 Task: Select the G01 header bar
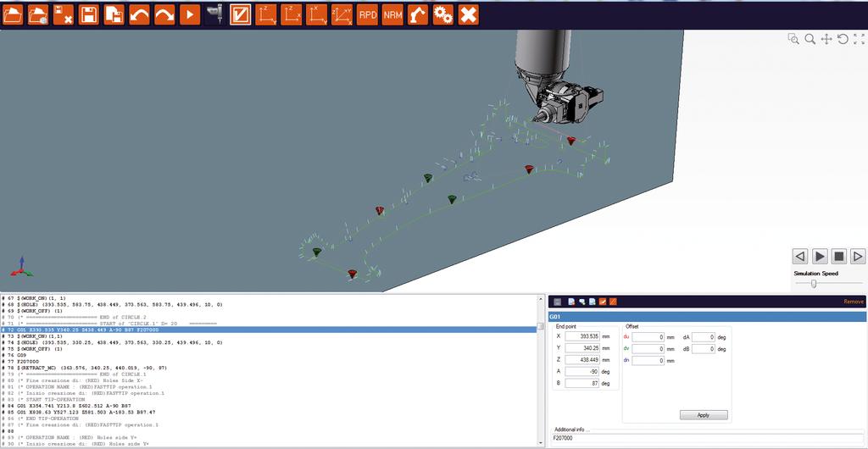pyautogui.click(x=708, y=317)
